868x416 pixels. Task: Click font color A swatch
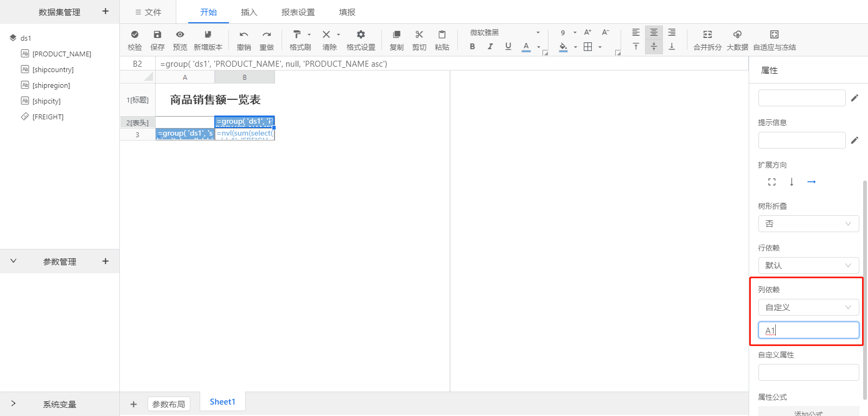click(x=526, y=47)
